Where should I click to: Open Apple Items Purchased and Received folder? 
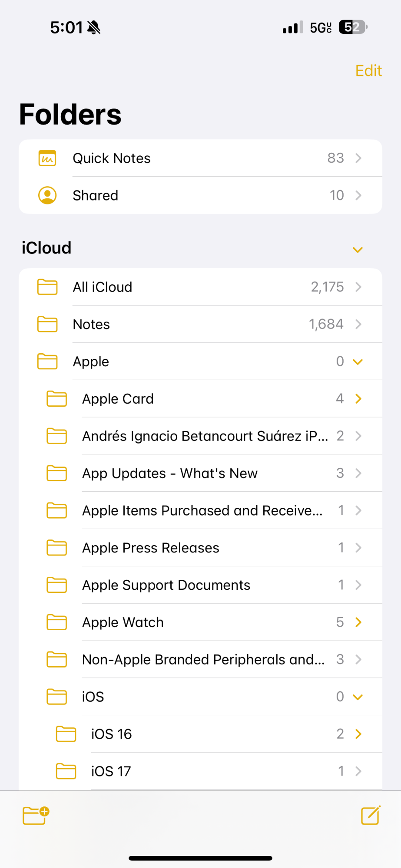[200, 510]
